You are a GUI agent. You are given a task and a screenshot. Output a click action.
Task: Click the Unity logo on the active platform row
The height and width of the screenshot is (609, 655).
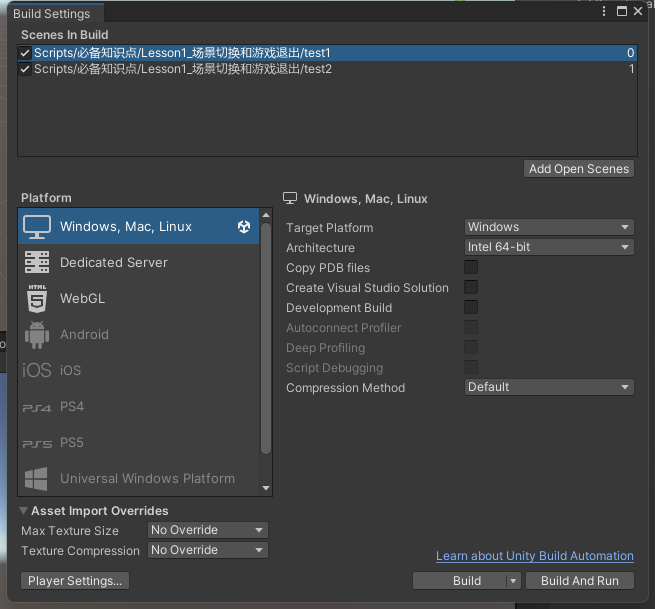click(x=244, y=227)
